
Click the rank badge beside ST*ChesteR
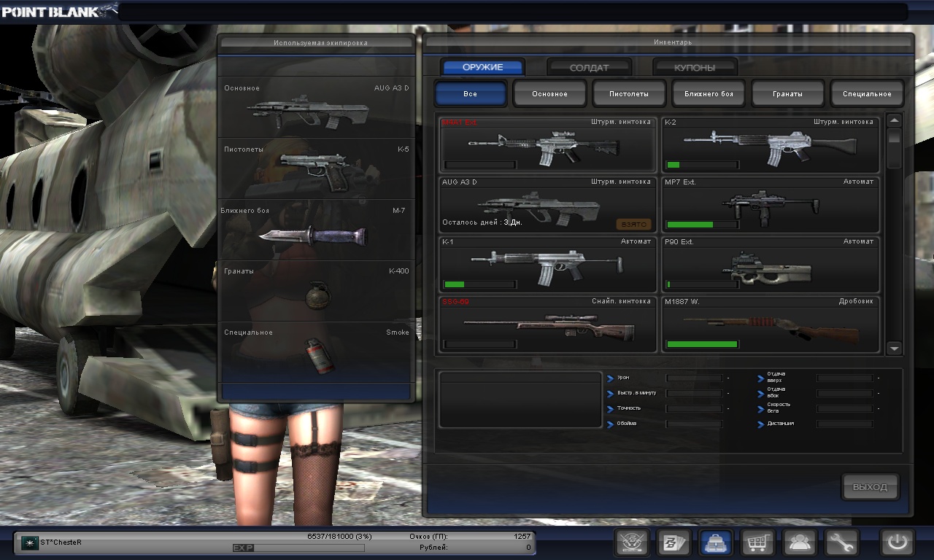(29, 543)
